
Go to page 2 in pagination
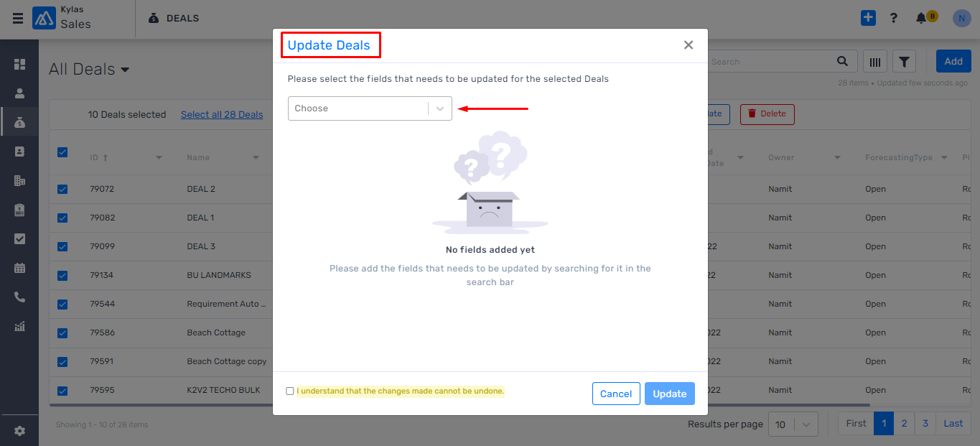coord(904,423)
